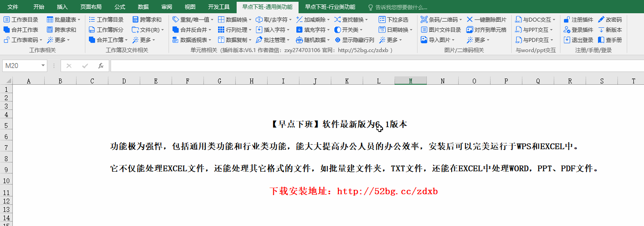Click the 工作簿拆分 split workbook icon

click(x=92, y=30)
